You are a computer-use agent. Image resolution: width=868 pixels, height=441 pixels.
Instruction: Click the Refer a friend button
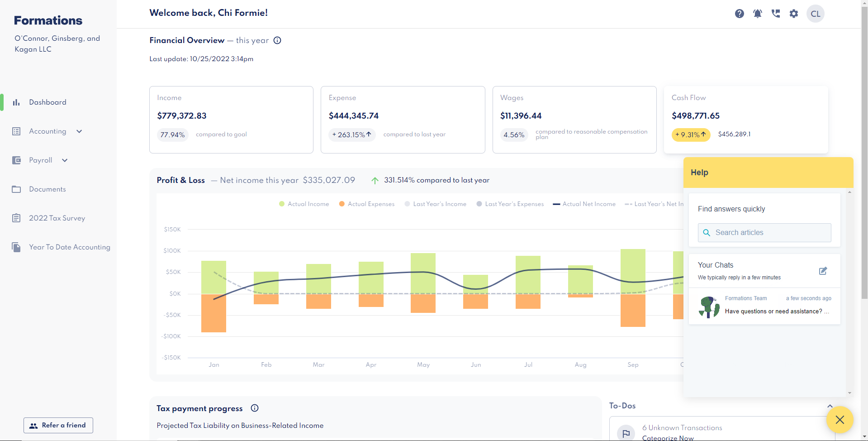click(58, 425)
